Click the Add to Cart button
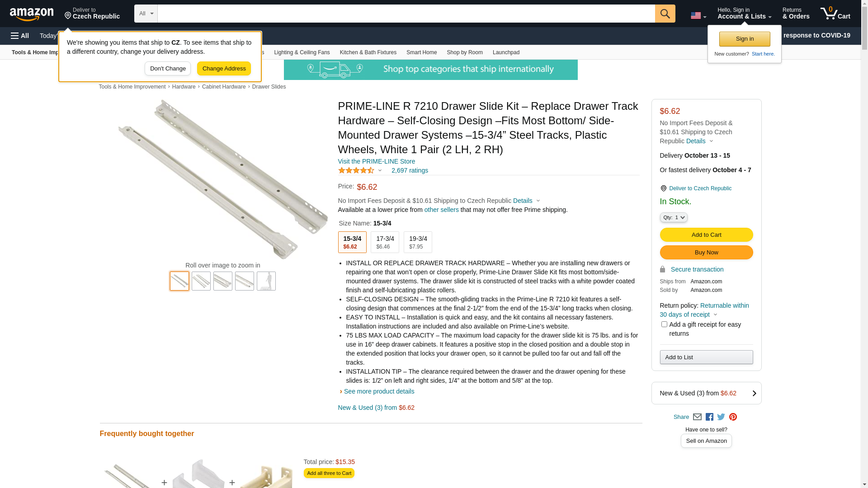868x488 pixels. tap(706, 235)
